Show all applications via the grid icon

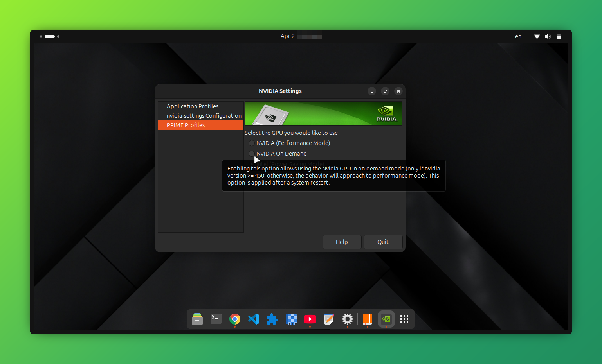pyautogui.click(x=404, y=319)
